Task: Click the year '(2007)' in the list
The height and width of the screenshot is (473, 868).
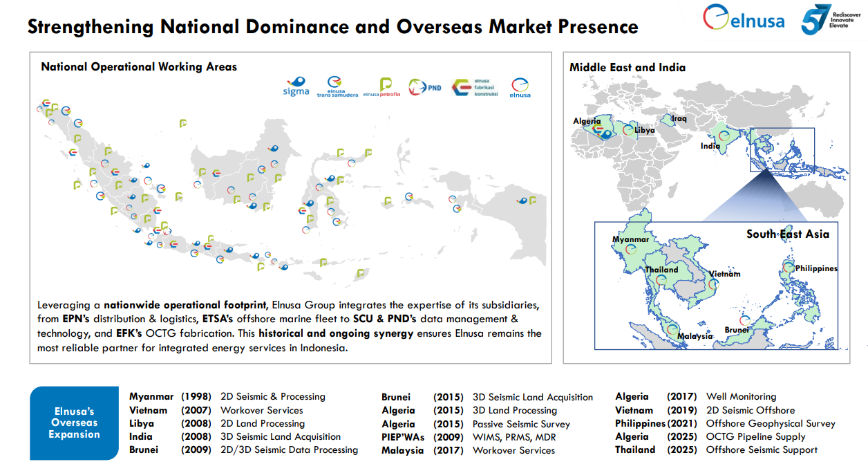Action: click(x=196, y=410)
